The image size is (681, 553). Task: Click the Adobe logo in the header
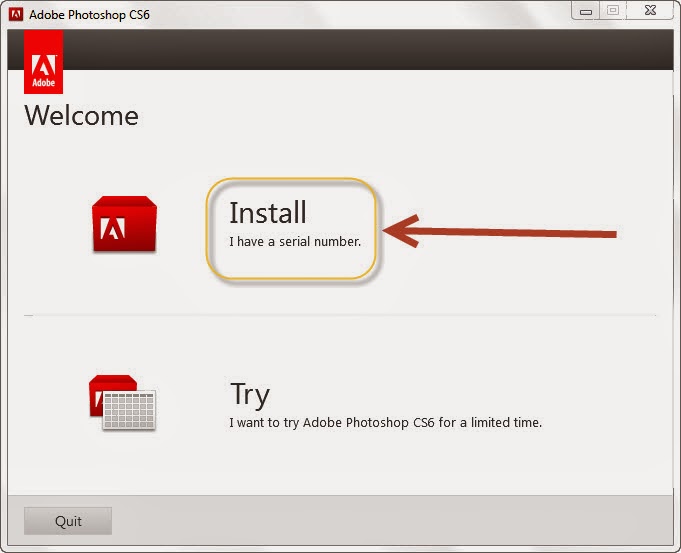click(43, 62)
